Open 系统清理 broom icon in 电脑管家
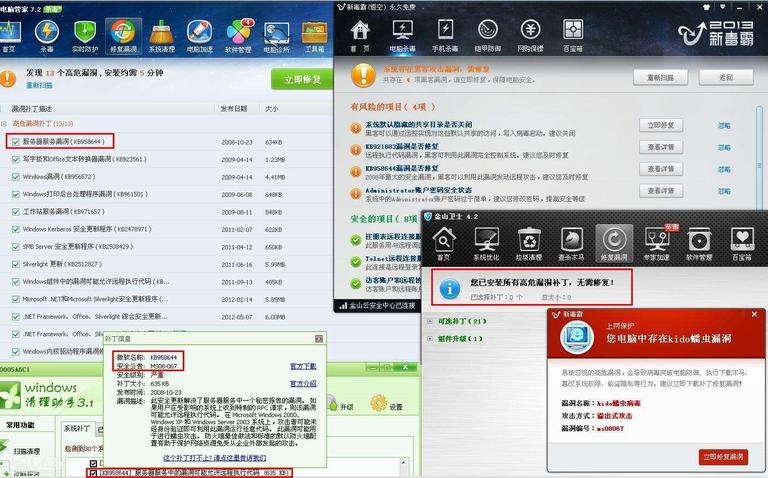This screenshot has height=478, width=768. click(x=160, y=34)
